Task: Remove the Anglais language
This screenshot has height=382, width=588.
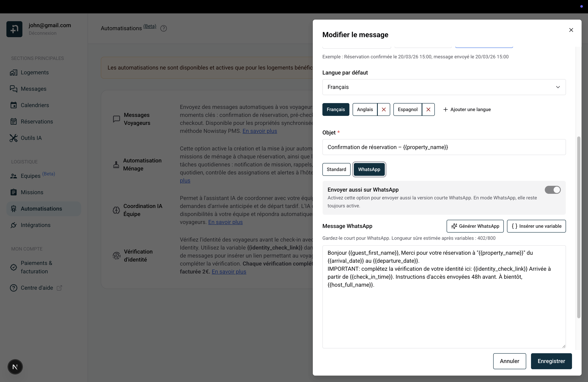Action: tap(384, 109)
